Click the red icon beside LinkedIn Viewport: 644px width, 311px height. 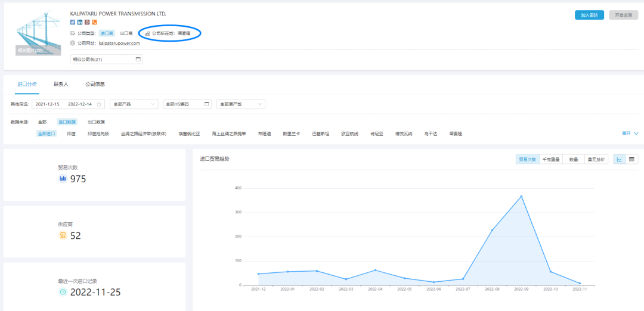pos(87,23)
